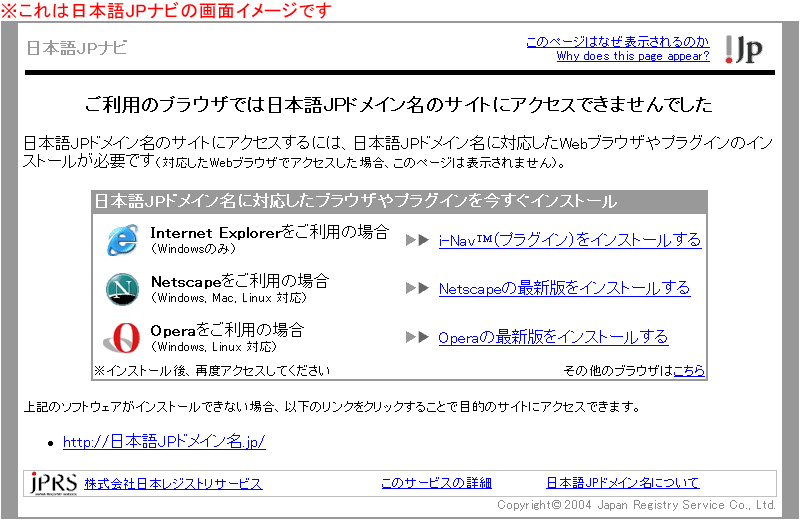The height and width of the screenshot is (520, 800).
Task: Click the gray box header about installing plugins
Action: (399, 202)
